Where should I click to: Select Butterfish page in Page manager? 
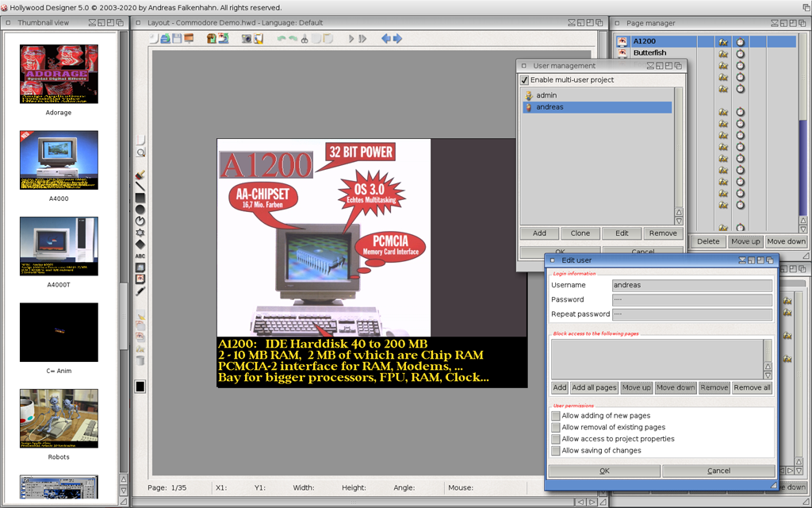[x=649, y=53]
